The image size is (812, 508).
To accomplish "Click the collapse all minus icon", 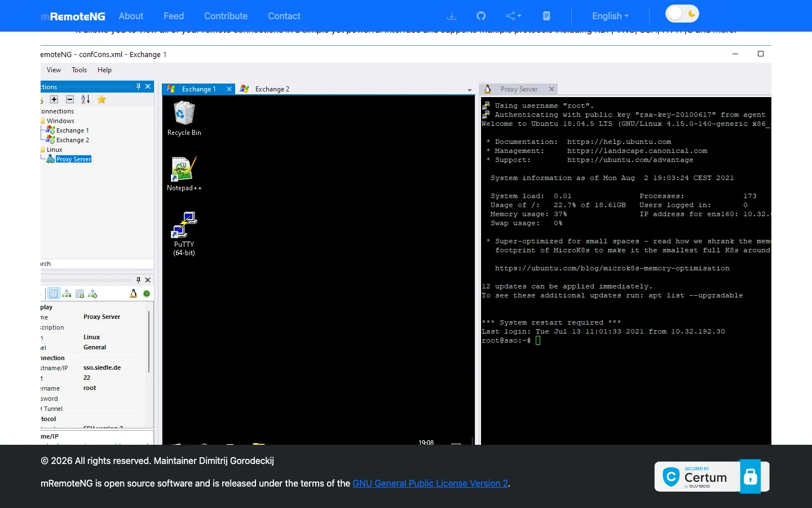I will pyautogui.click(x=70, y=99).
